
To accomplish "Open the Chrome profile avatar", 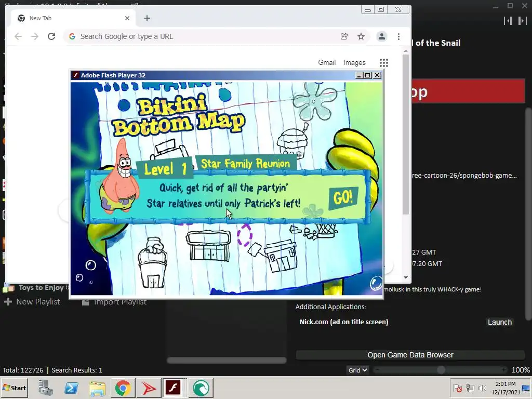I will pos(382,36).
